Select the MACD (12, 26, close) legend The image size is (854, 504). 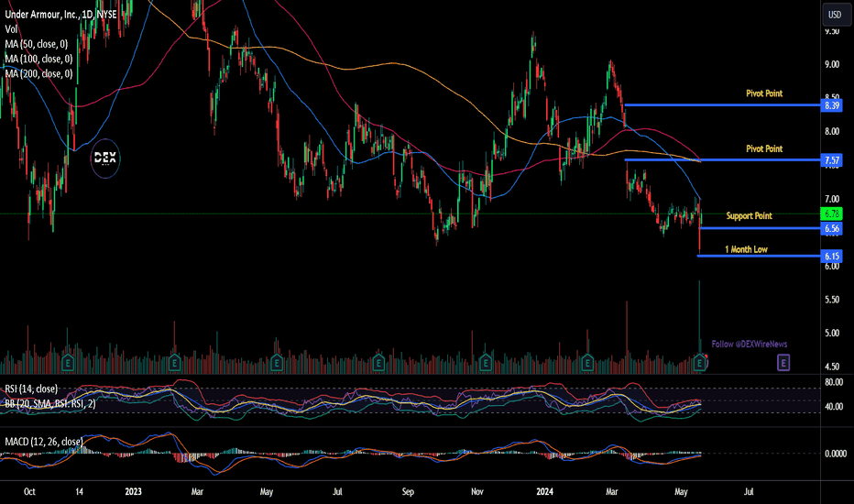pos(44,442)
